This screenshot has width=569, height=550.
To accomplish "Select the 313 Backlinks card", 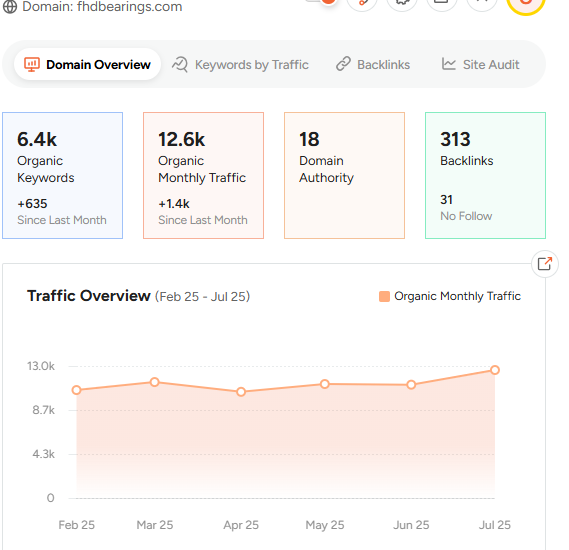I will pyautogui.click(x=485, y=175).
